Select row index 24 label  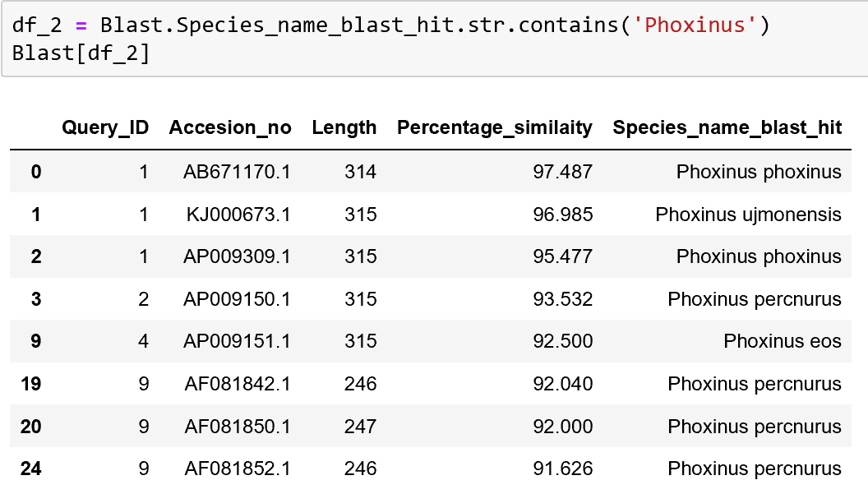[31, 469]
